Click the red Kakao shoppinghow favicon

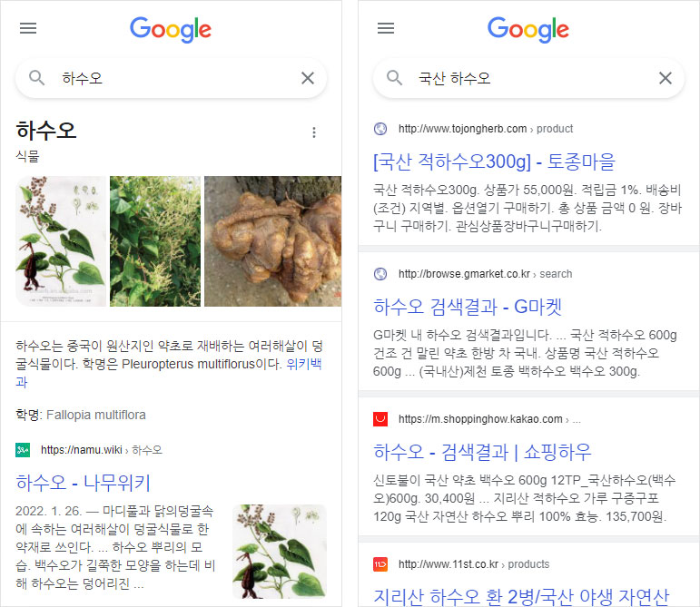380,419
